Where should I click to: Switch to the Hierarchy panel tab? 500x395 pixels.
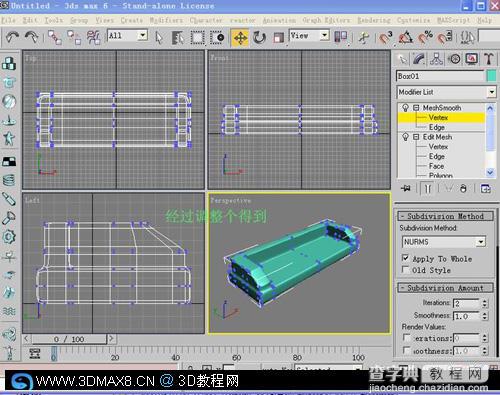436,59
